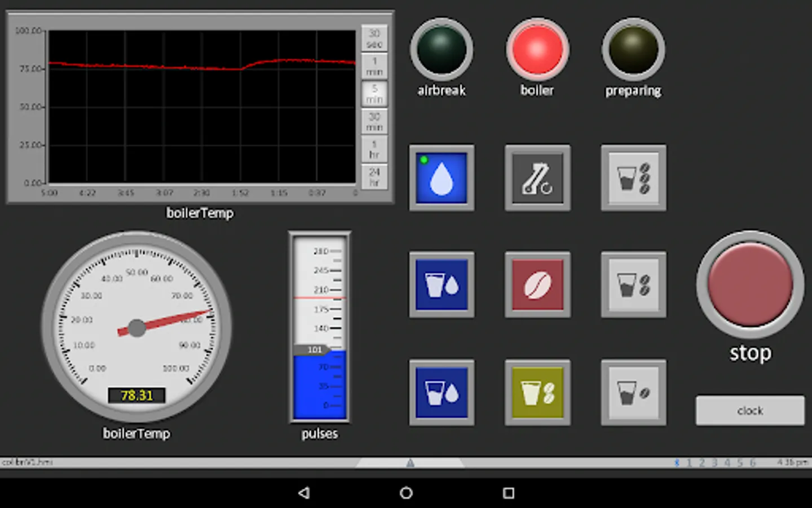The height and width of the screenshot is (508, 812).
Task: Click the airbreak label
Action: tap(442, 90)
